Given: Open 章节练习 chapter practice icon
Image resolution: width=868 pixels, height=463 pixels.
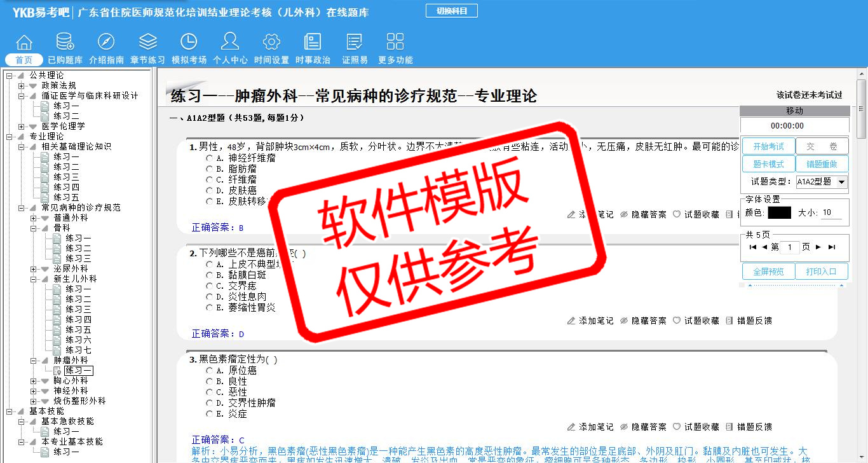Looking at the screenshot, I should [x=147, y=43].
